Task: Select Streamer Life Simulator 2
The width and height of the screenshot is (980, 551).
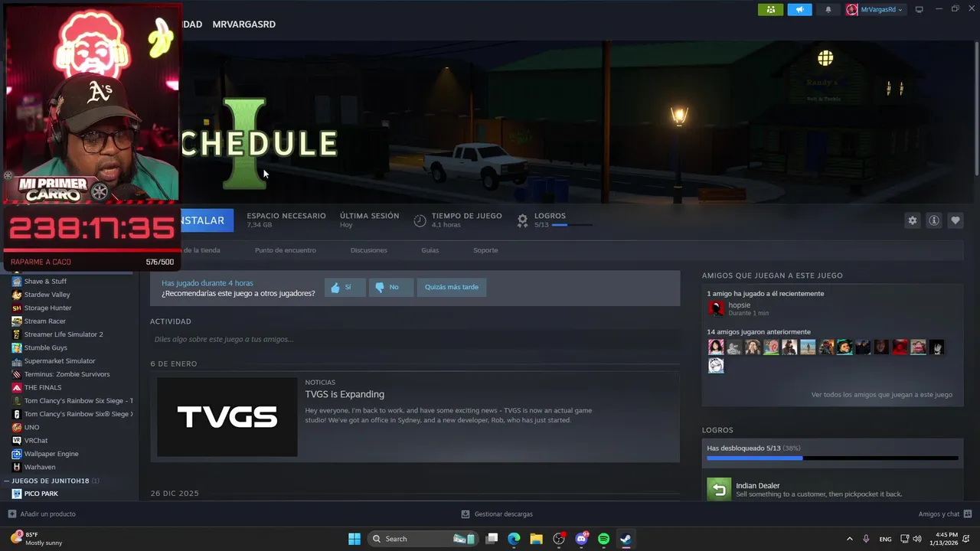Action: [x=63, y=334]
